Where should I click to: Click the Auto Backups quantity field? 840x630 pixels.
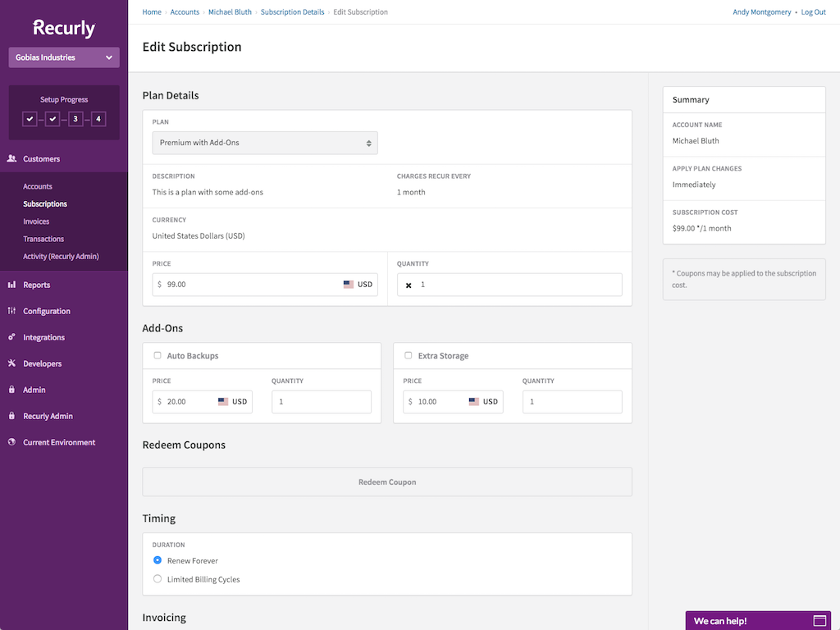point(322,402)
